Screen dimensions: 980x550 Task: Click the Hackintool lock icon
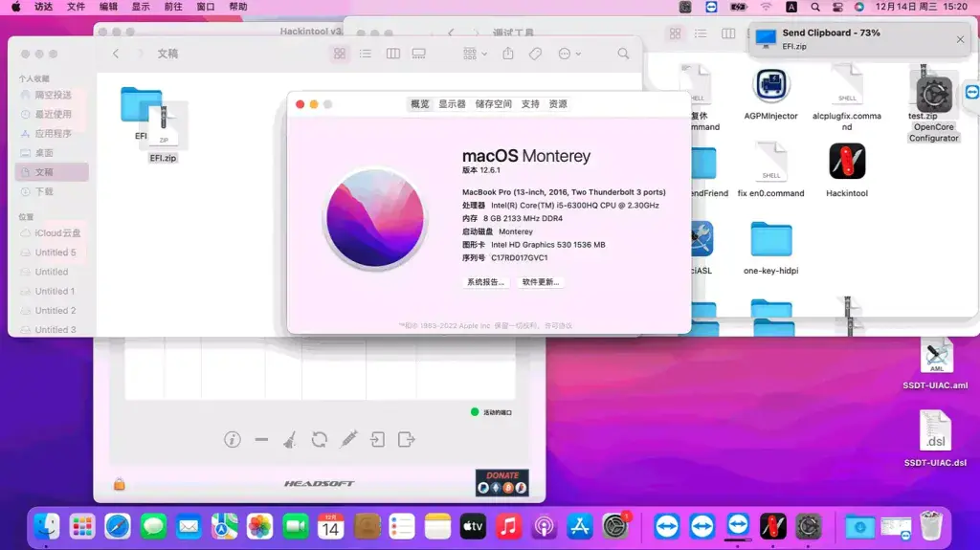(x=120, y=484)
